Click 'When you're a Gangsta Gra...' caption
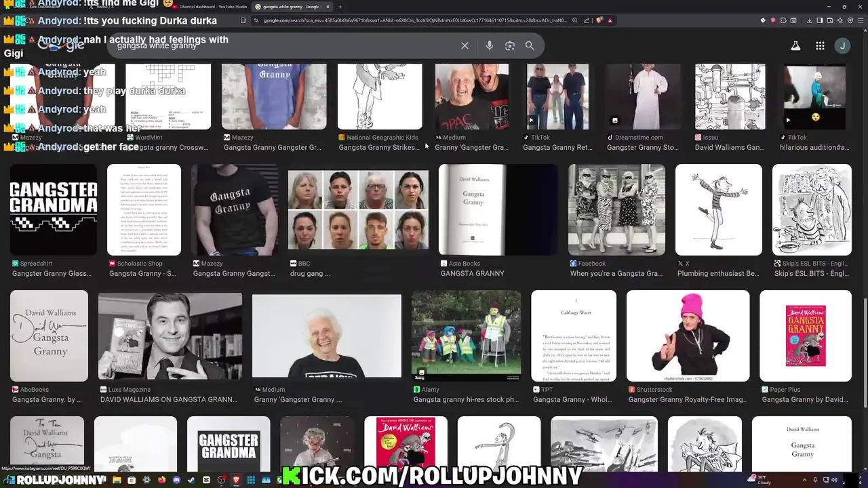 click(616, 274)
